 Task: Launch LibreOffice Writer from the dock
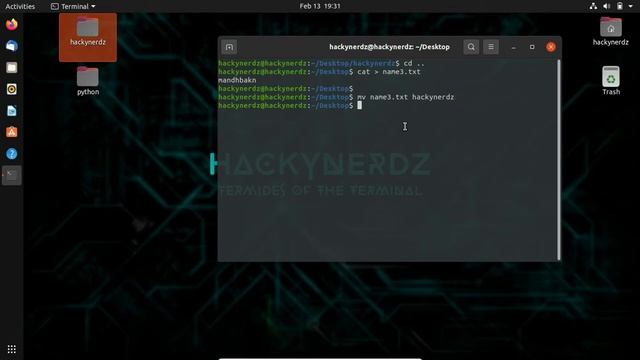[12, 111]
